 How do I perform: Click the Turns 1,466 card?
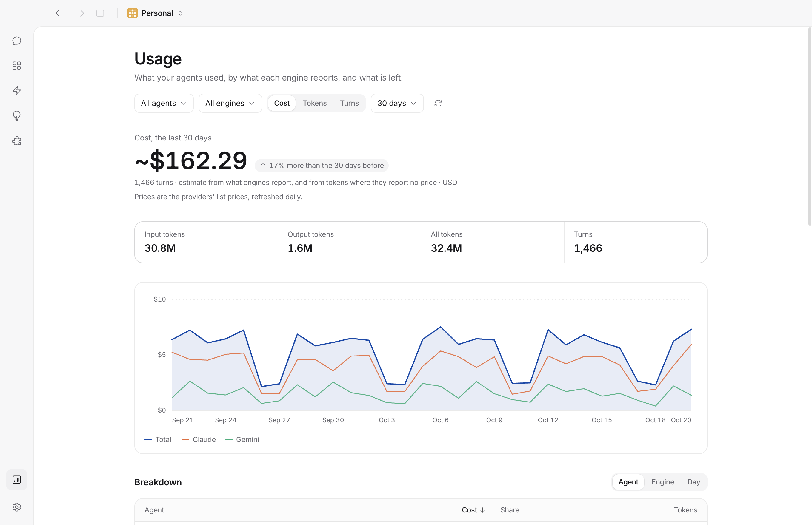coord(636,243)
